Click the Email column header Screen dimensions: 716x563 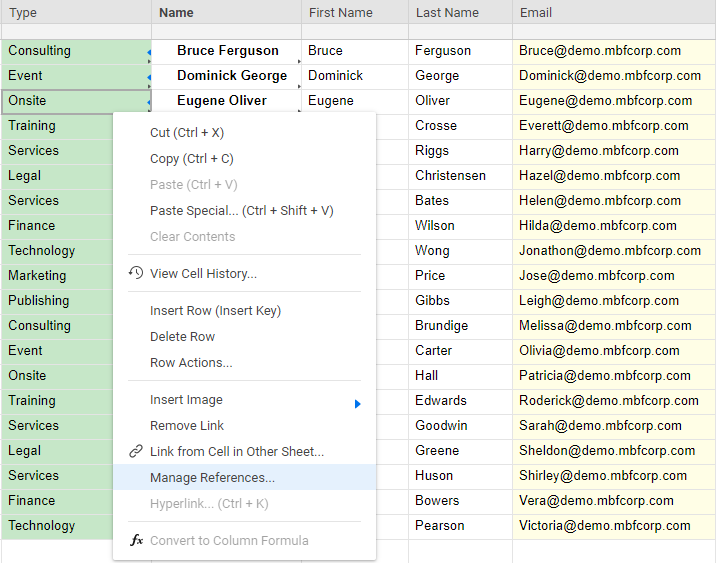[536, 13]
